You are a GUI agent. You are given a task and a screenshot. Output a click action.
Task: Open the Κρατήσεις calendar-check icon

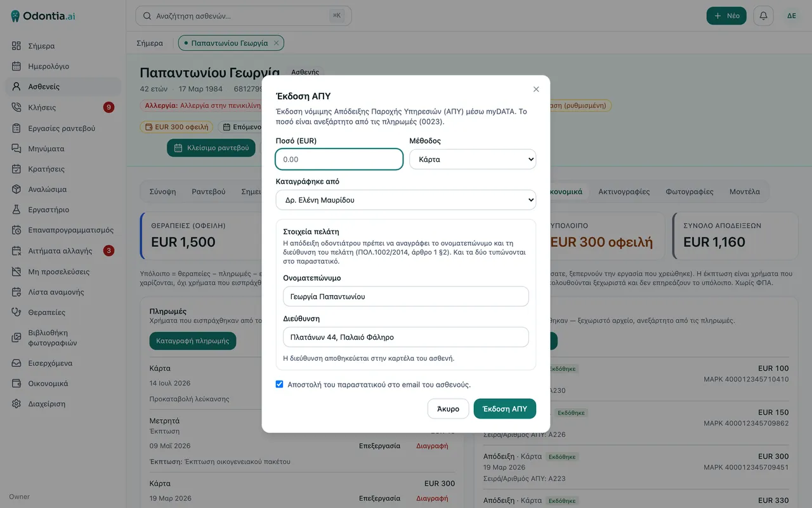pos(16,169)
